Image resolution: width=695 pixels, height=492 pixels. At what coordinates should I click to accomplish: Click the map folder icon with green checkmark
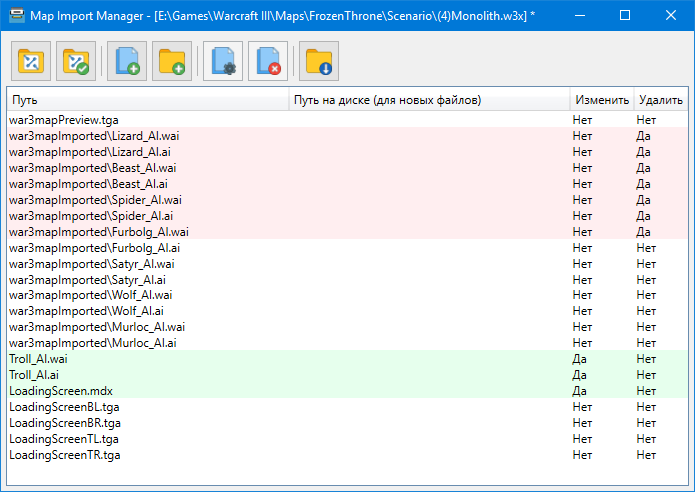pyautogui.click(x=76, y=61)
